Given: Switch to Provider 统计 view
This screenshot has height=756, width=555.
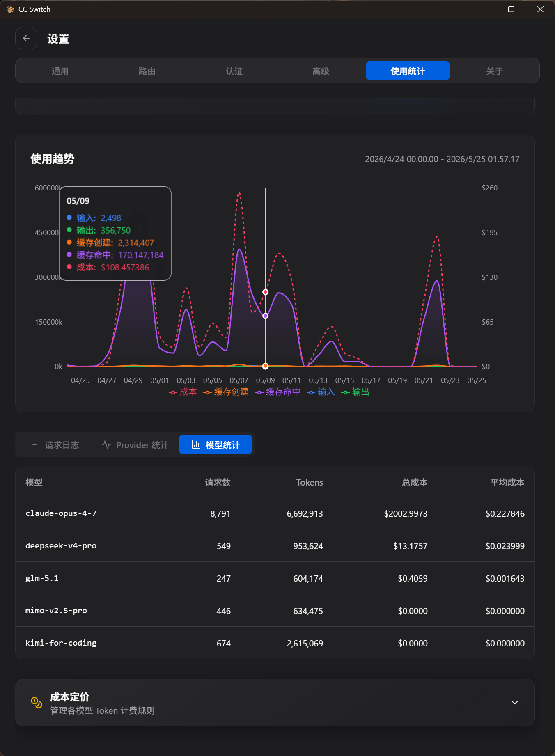Looking at the screenshot, I should click(x=135, y=445).
